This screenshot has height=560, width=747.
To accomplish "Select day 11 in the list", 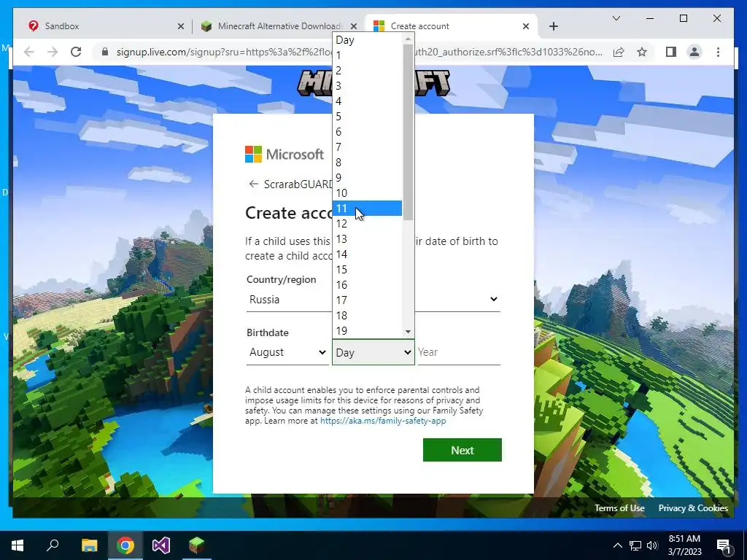I will [x=367, y=209].
